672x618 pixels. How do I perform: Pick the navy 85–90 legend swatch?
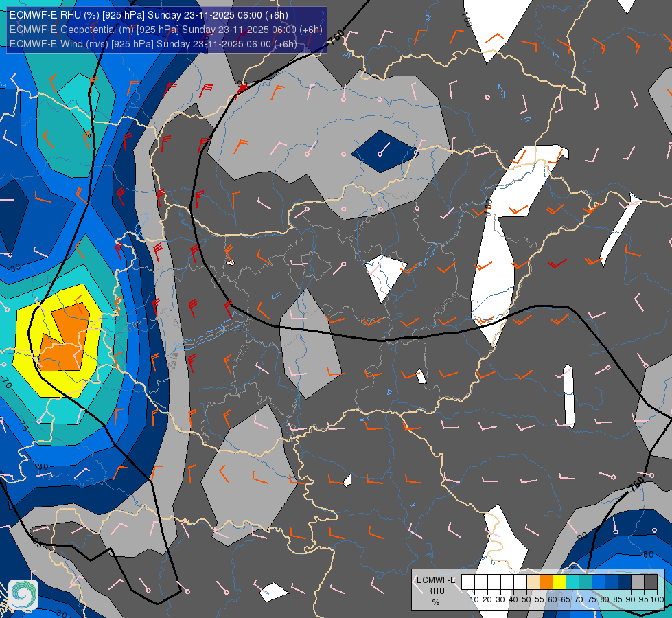coord(625,582)
